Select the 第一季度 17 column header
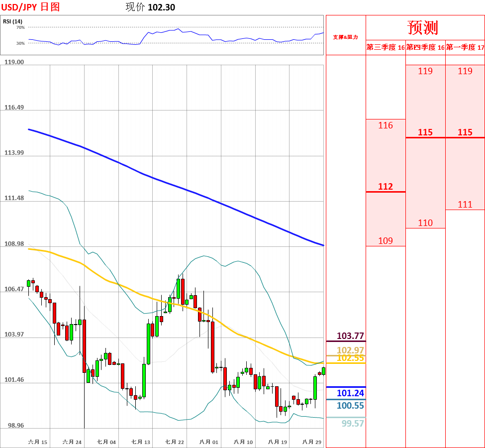485x448 pixels. [465, 47]
